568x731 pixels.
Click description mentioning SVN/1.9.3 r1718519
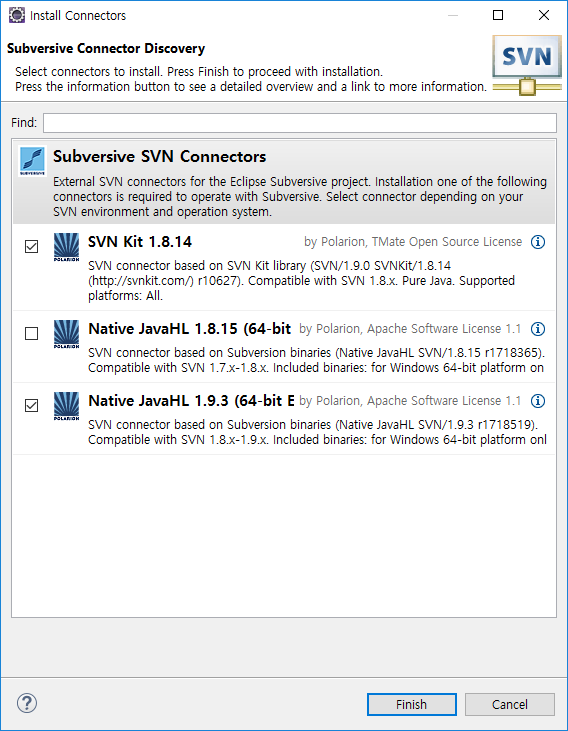[317, 432]
